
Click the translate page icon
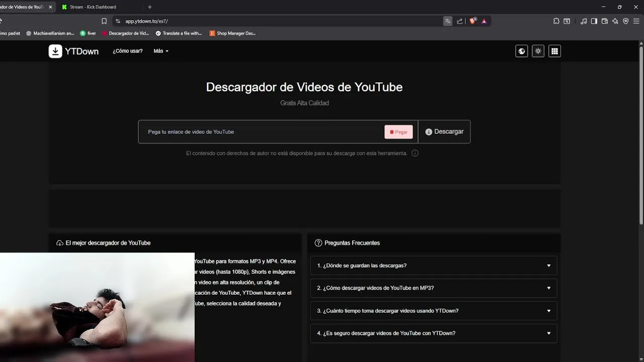pos(448,21)
